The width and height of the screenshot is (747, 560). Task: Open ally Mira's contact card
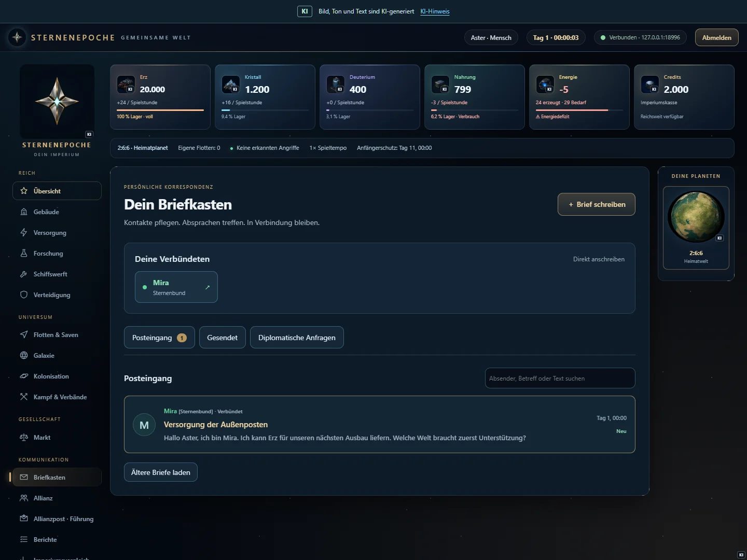tap(176, 287)
